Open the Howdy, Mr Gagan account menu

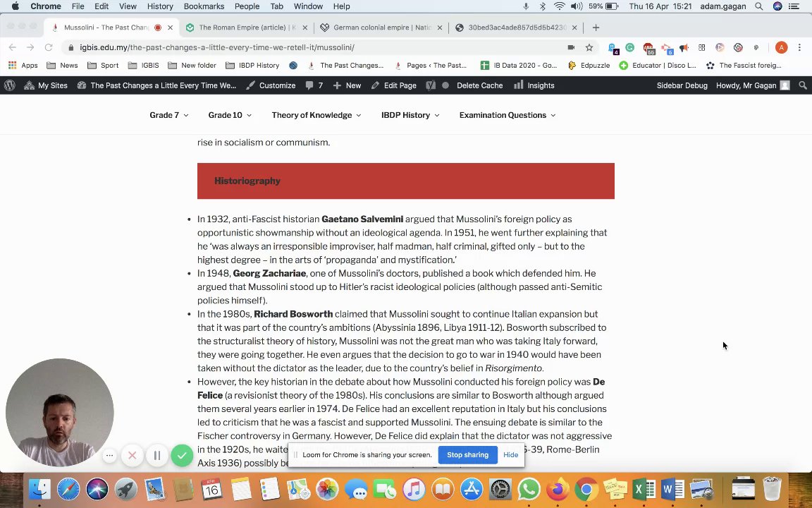point(753,85)
